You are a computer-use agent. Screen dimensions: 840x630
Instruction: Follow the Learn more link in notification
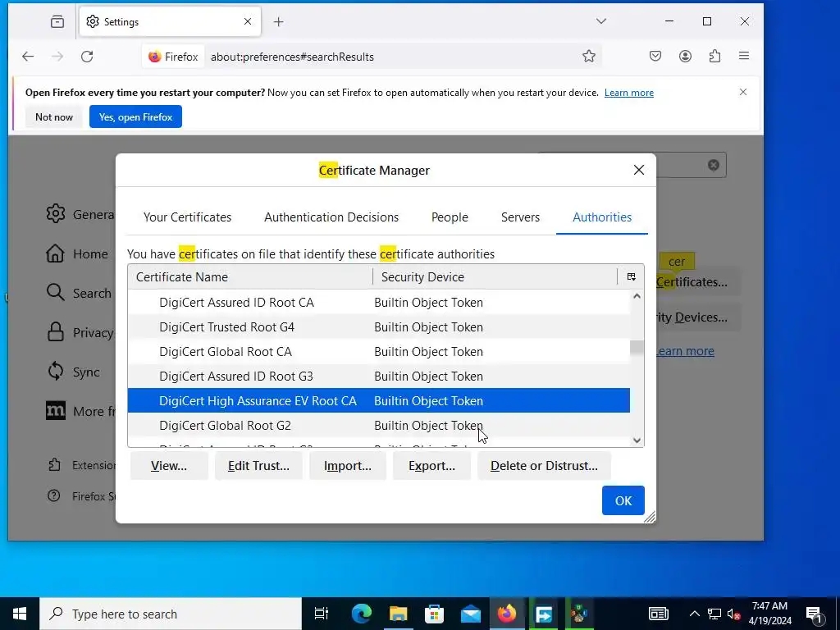coord(629,93)
